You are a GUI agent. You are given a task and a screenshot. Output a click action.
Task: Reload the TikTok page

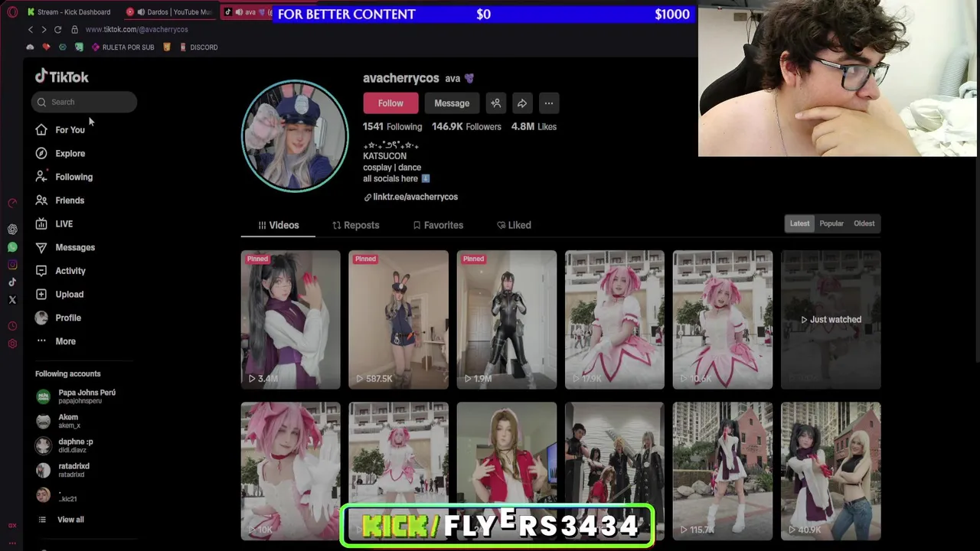coord(57,29)
